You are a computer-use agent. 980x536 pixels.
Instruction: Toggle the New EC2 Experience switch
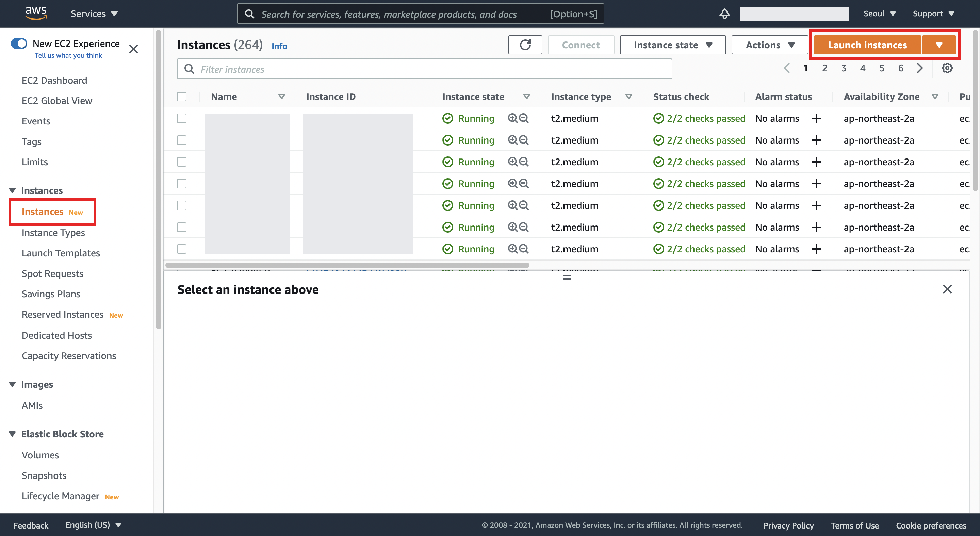(x=19, y=44)
